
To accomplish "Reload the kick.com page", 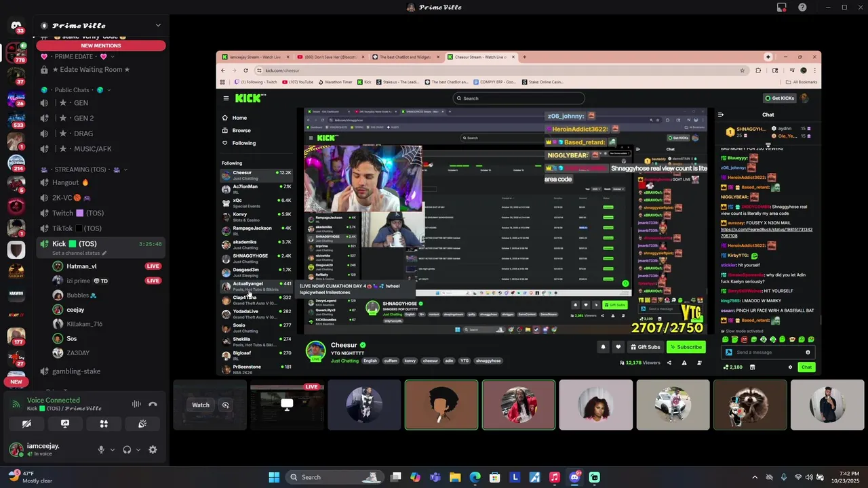I will point(245,70).
